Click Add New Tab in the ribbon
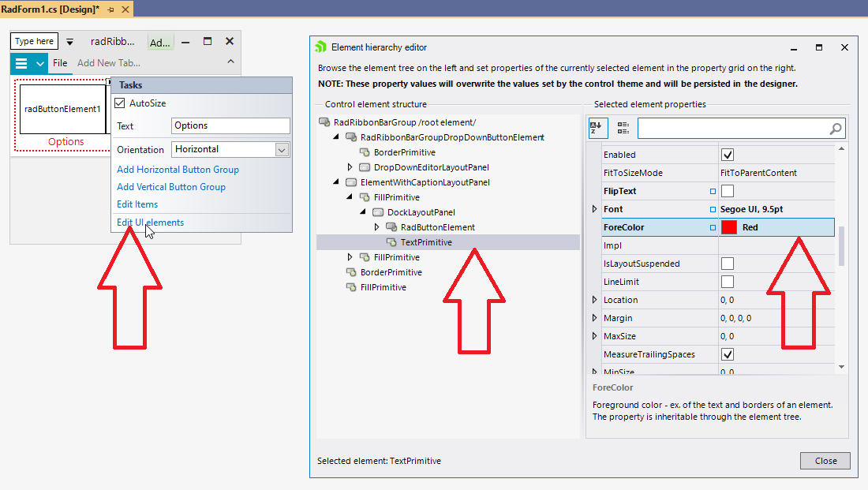Screen dimensions: 868x490 click(x=109, y=63)
